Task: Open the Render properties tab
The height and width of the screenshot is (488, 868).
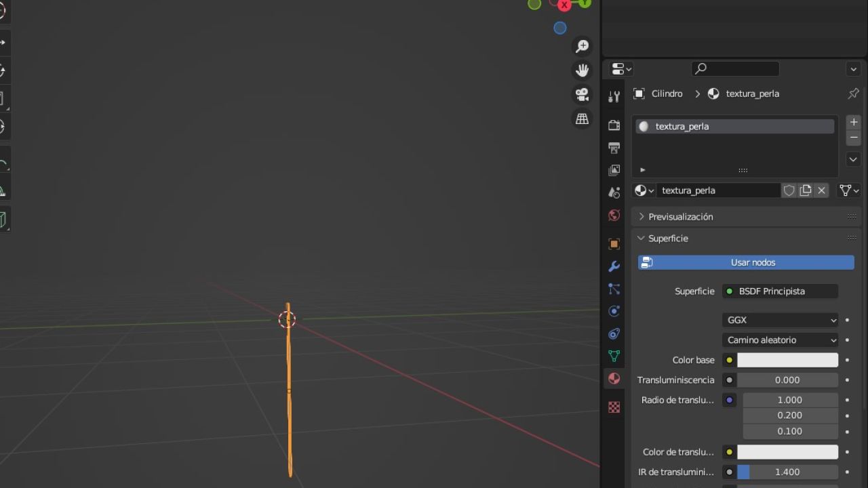Action: pos(614,125)
